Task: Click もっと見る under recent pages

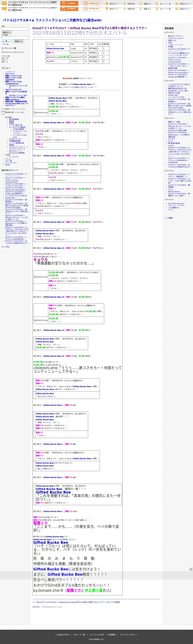Action: pyautogui.click(x=6, y=247)
